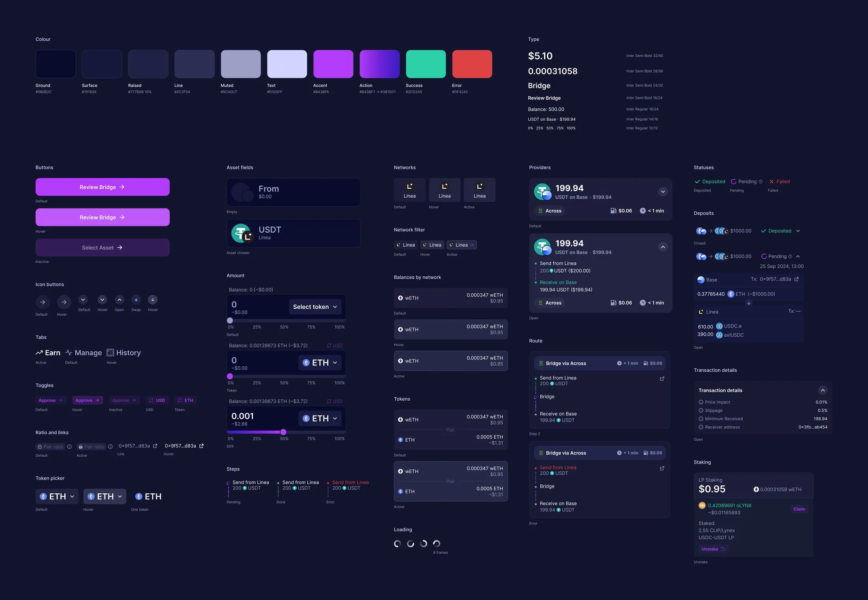The width and height of the screenshot is (868, 600).
Task: Click the Active Linea network tile
Action: coord(479,190)
